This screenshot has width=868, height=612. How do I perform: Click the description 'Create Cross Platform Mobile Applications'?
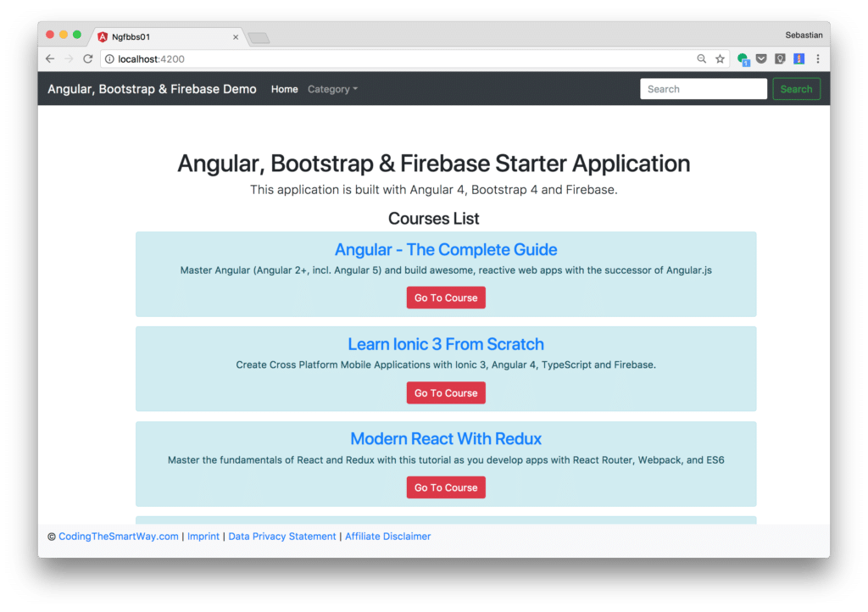click(x=446, y=365)
